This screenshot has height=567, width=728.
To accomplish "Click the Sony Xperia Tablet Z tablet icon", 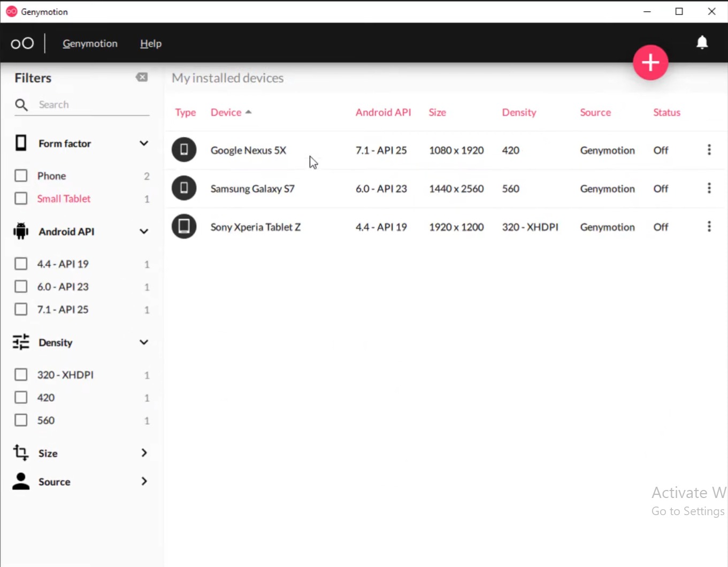I will [x=184, y=227].
